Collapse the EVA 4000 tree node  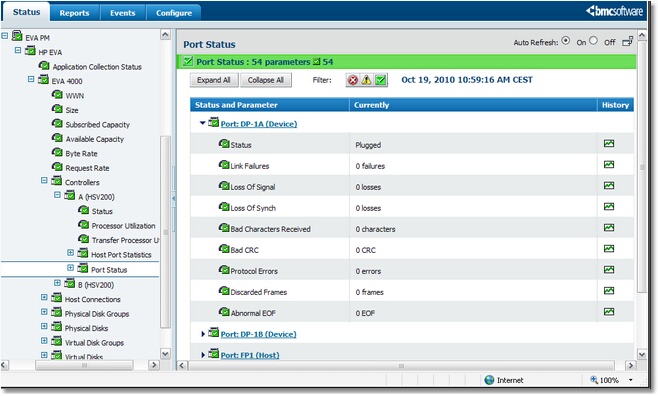coord(31,79)
